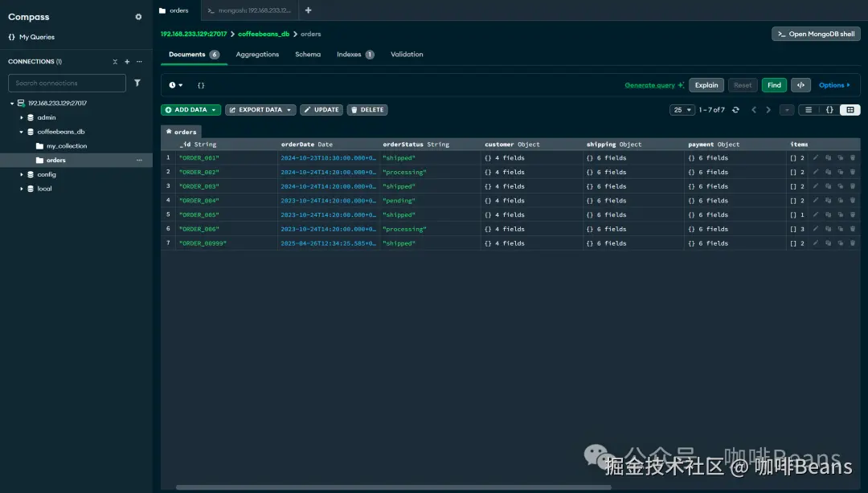Click the UPDATE button
Viewport: 868px width, 493px height.
[321, 110]
